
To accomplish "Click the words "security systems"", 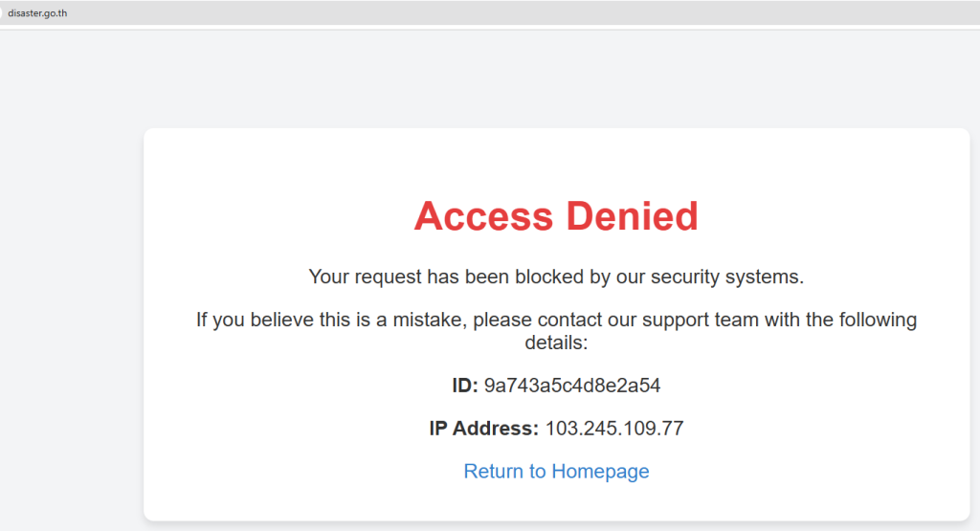I will point(726,277).
